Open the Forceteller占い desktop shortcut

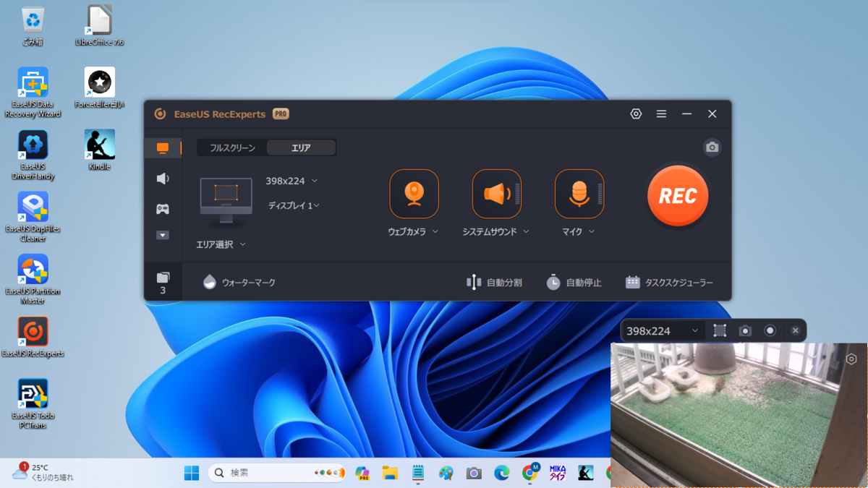[x=100, y=88]
